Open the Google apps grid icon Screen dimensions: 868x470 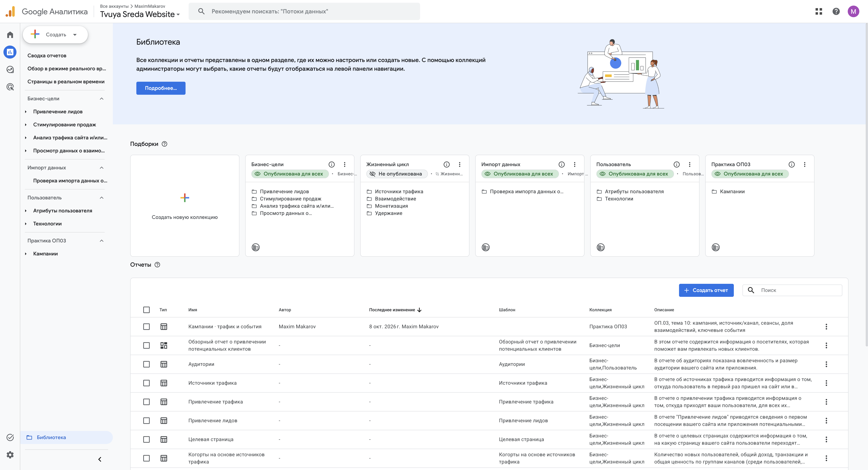tap(819, 11)
